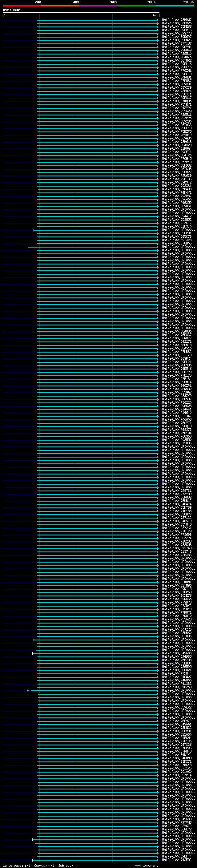Click the UniRef100_O22347 hit label
This screenshot has height=868, width=197.
tap(177, 416)
